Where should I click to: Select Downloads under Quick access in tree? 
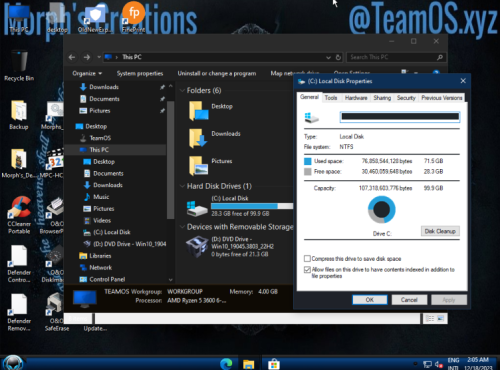tap(103, 87)
